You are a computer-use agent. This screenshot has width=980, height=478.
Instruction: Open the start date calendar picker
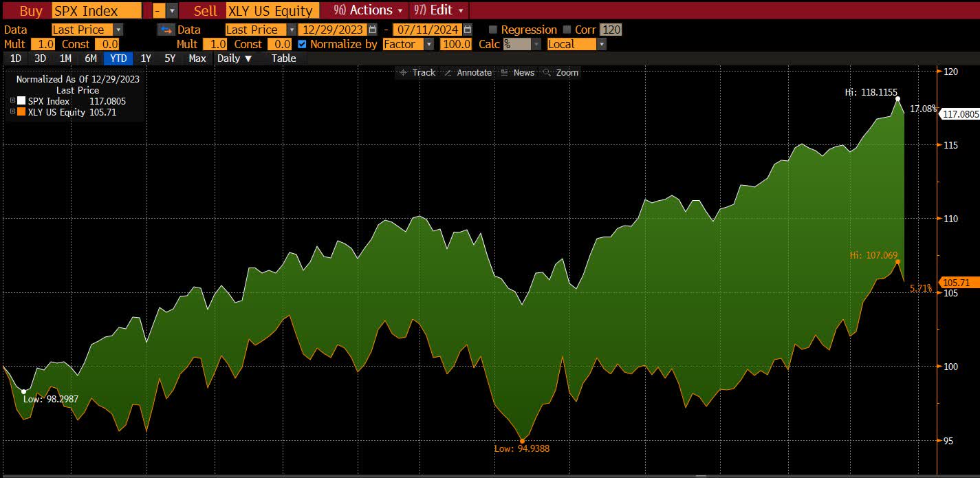[x=373, y=30]
